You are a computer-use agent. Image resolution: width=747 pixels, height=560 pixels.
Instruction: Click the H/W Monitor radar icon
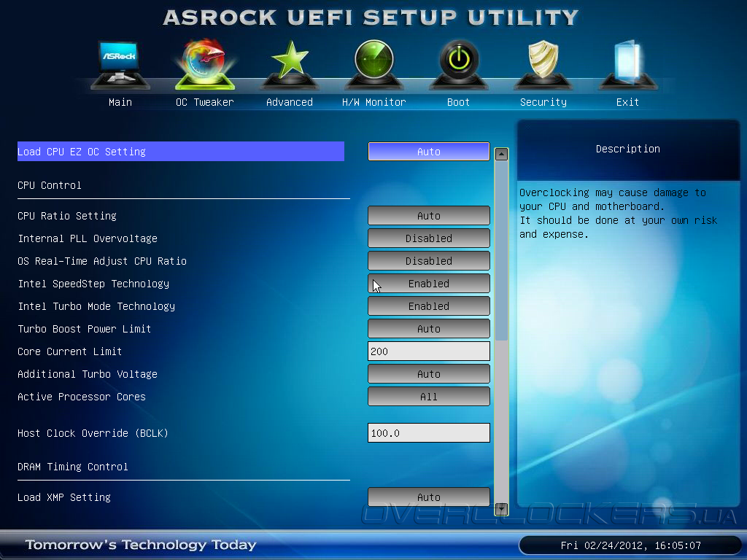point(374,65)
